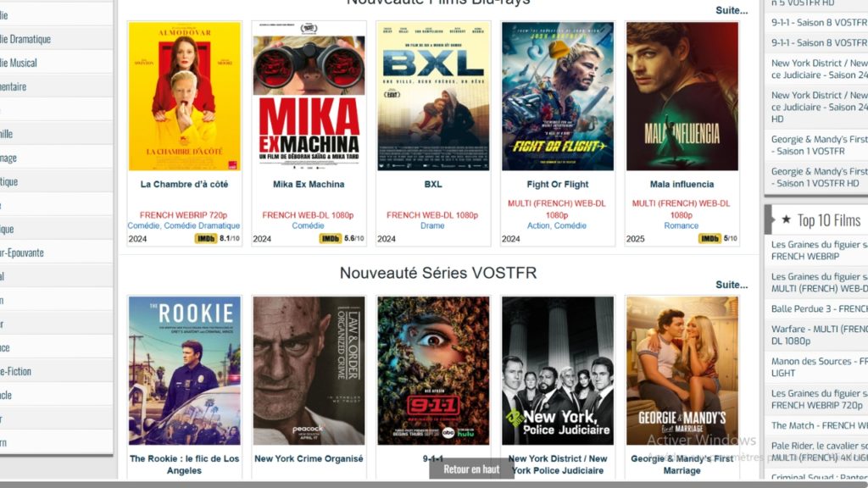Open Georgie & Mandy's First Marriage poster
The width and height of the screenshot is (868, 488).
pos(682,370)
